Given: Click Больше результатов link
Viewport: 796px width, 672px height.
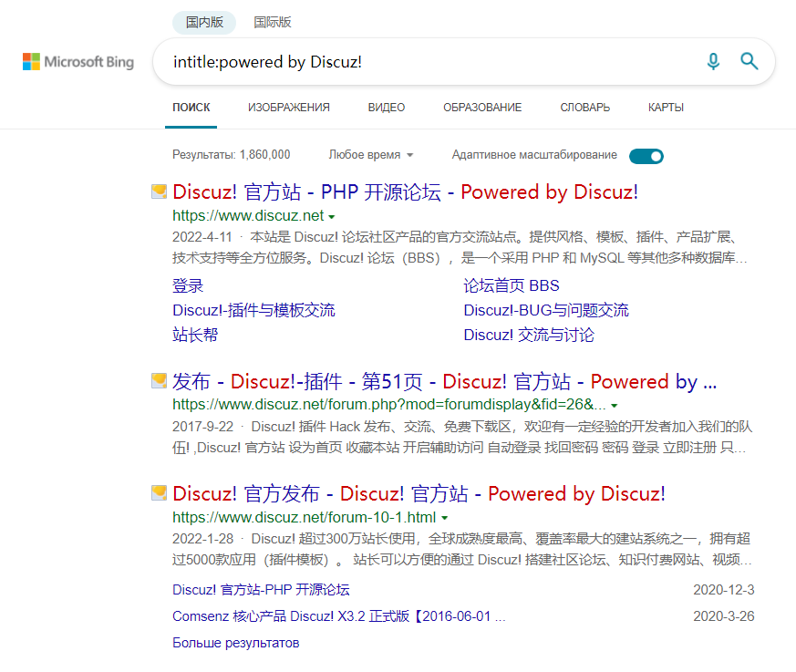Looking at the screenshot, I should (x=235, y=643).
